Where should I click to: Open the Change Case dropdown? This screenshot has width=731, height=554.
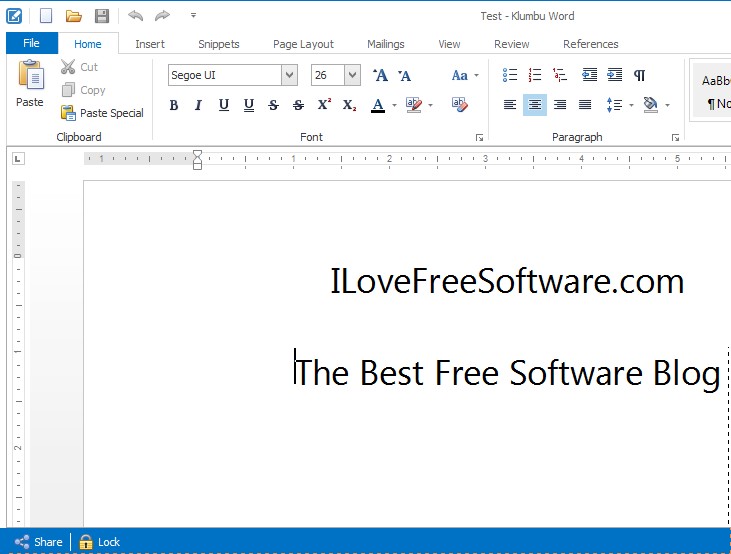[465, 75]
